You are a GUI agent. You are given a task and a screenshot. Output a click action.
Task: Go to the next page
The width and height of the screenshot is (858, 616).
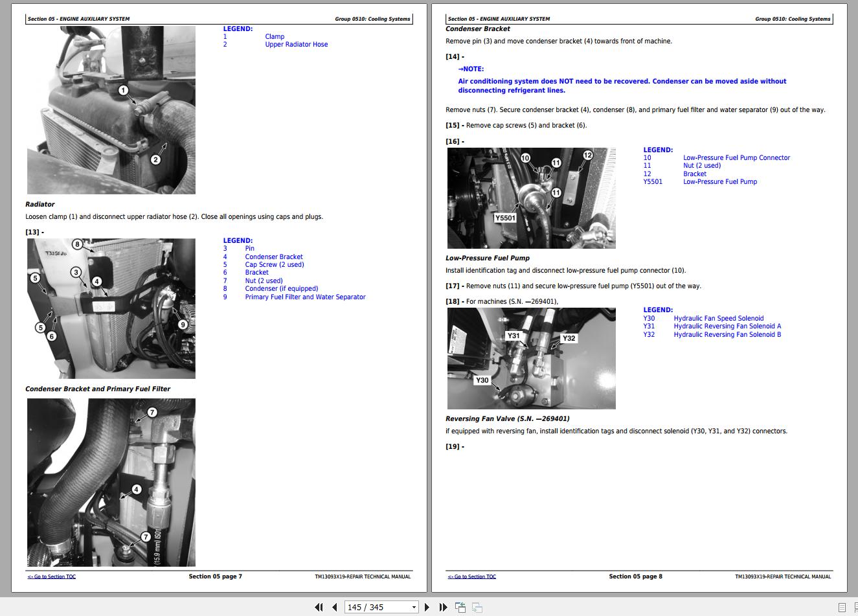(x=427, y=607)
